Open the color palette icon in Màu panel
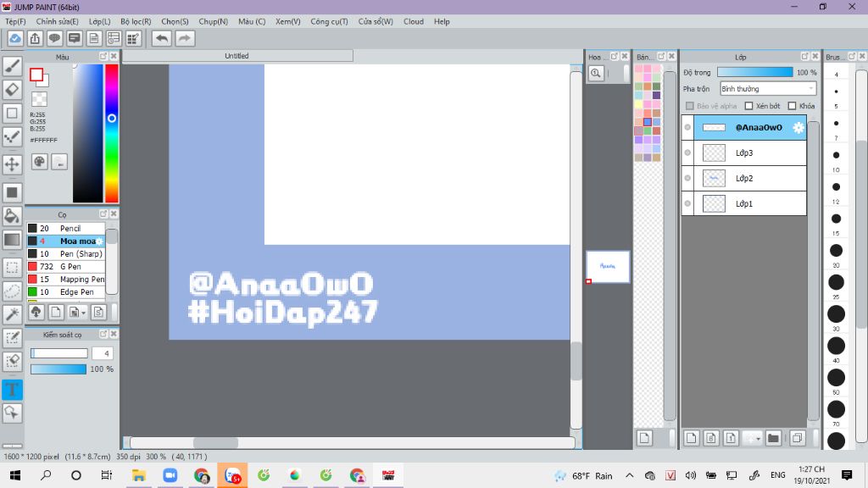Screen dimensions: 868x488 pos(39,162)
